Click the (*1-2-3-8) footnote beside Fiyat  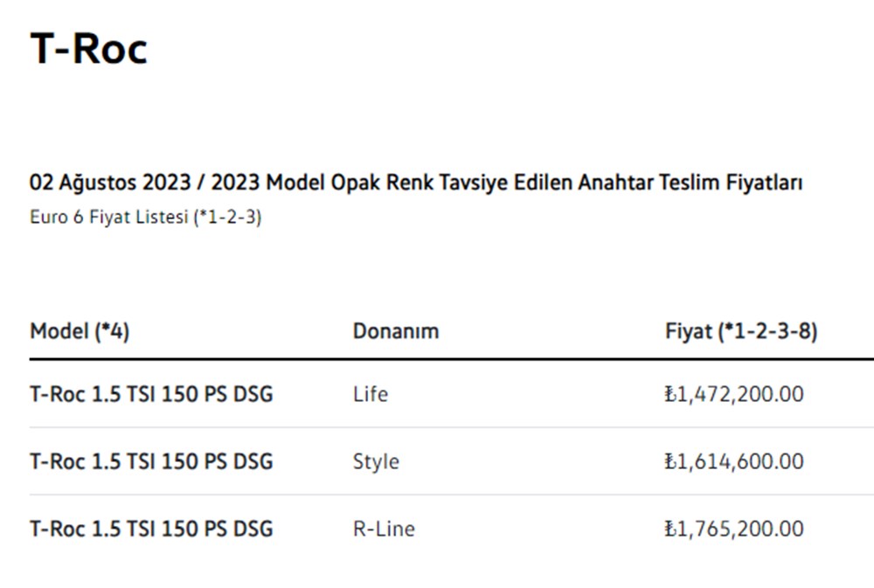pos(767,332)
